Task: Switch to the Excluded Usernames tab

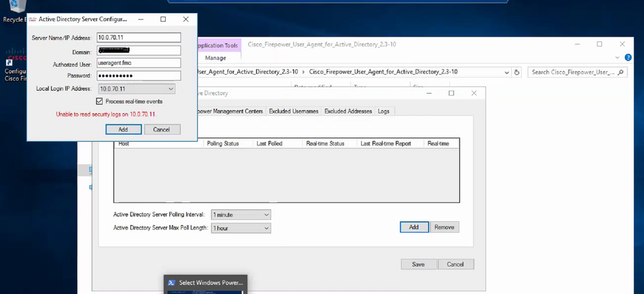Action: [x=294, y=112]
